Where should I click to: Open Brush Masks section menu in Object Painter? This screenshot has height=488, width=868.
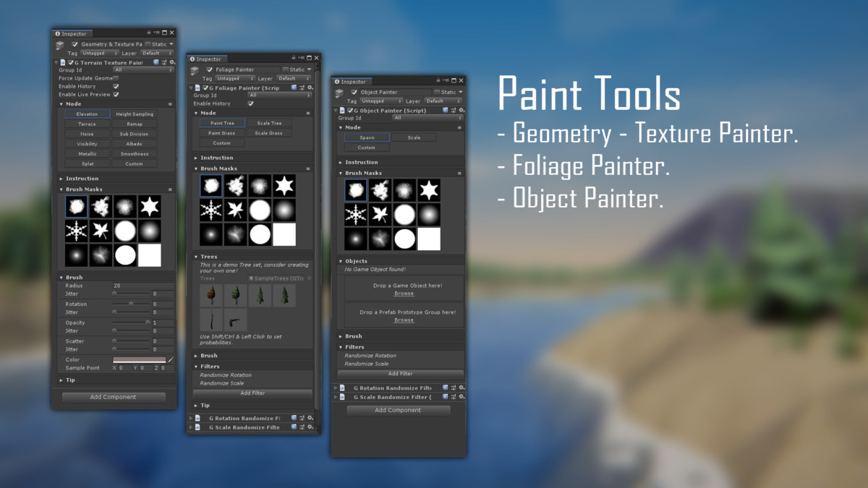[x=460, y=174]
